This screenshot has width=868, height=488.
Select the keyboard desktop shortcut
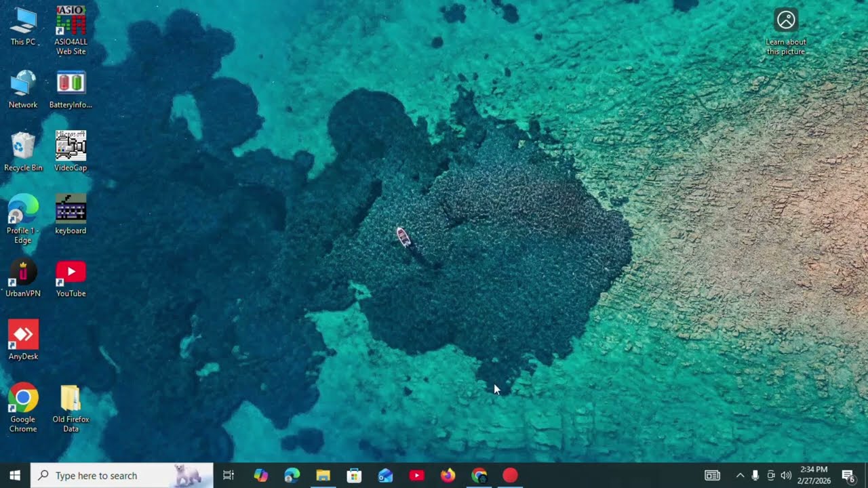click(x=71, y=215)
